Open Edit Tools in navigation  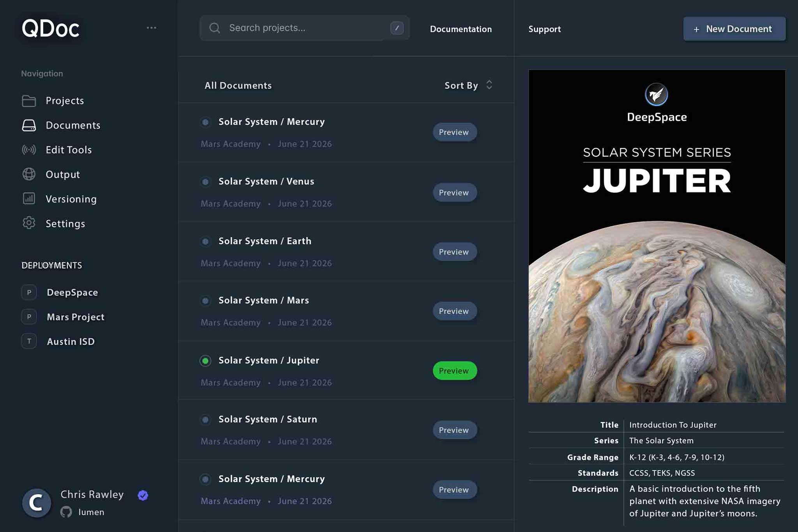point(69,150)
